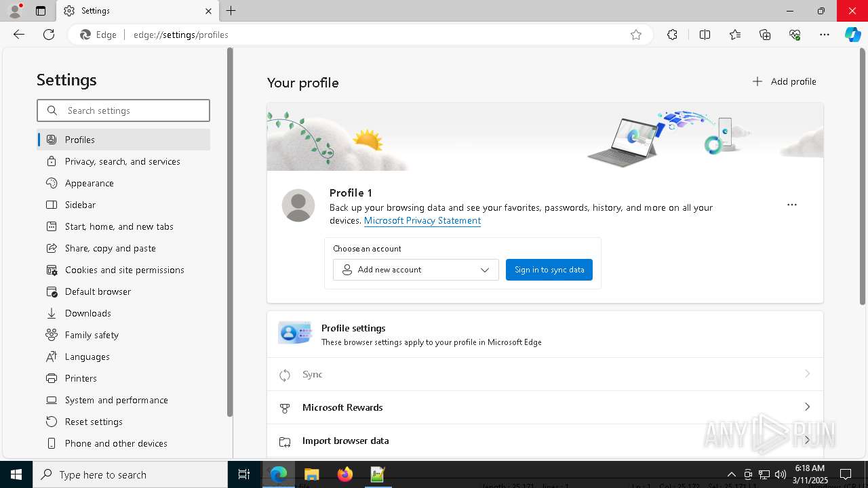Open the Windows Start menu
The height and width of the screenshot is (488, 868).
pos(16,474)
